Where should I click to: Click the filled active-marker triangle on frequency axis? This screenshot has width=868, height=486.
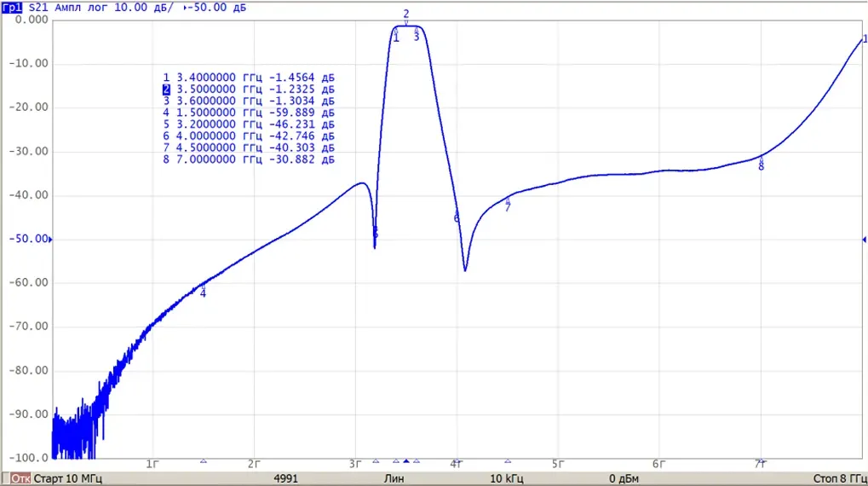coord(406,461)
